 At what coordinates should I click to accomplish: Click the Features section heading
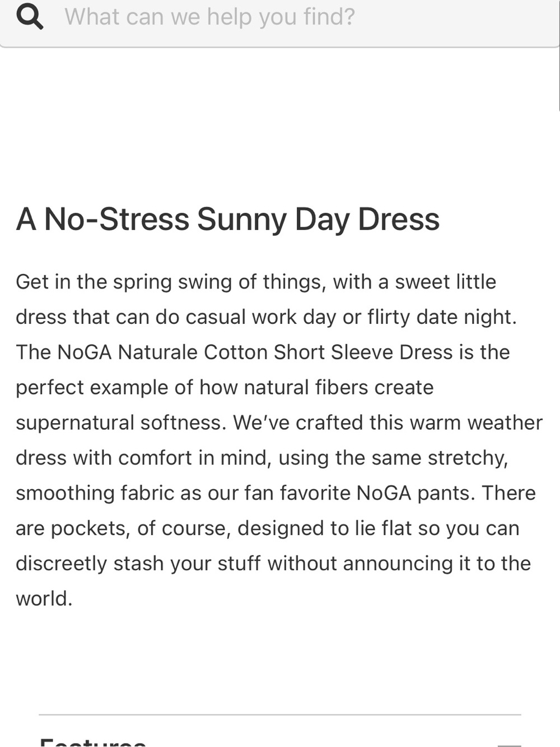[x=93, y=742]
